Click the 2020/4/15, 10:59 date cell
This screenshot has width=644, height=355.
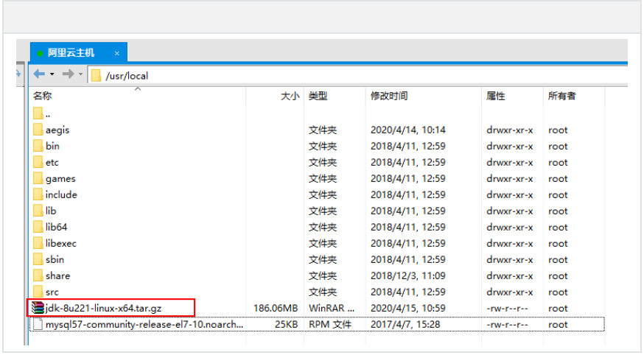pyautogui.click(x=407, y=308)
